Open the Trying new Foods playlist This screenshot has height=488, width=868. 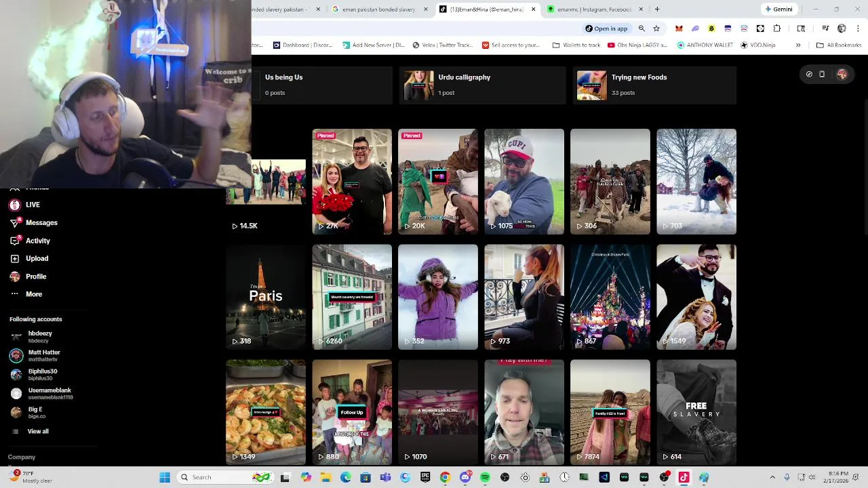[x=654, y=85]
